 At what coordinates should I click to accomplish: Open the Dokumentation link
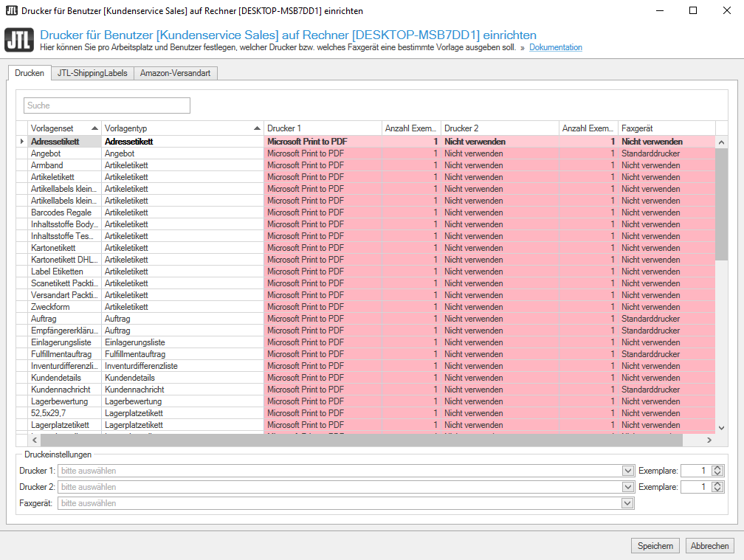tap(555, 48)
